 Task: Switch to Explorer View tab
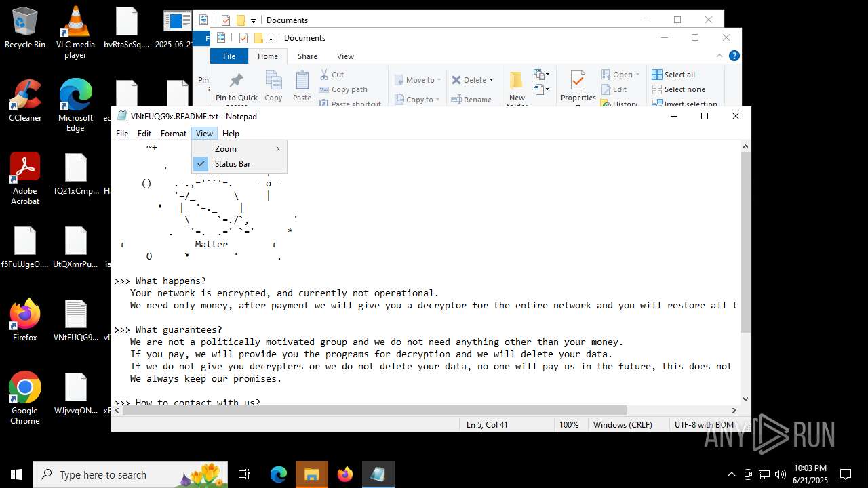point(345,56)
